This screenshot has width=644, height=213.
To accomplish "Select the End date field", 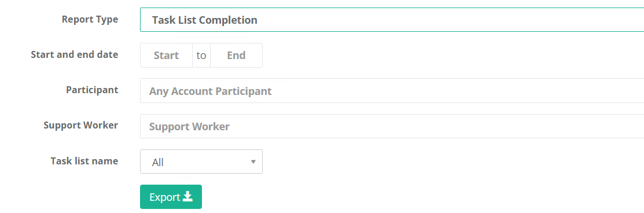I will 236,55.
